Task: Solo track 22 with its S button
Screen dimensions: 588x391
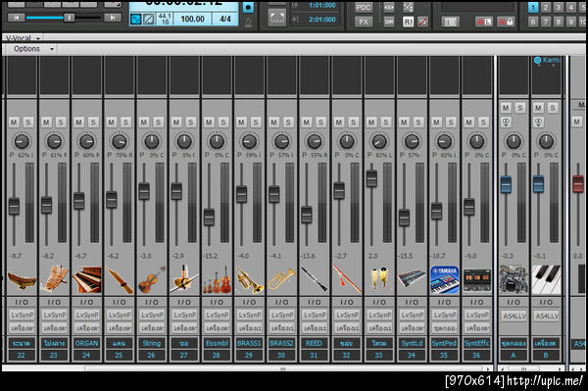Action: point(27,122)
